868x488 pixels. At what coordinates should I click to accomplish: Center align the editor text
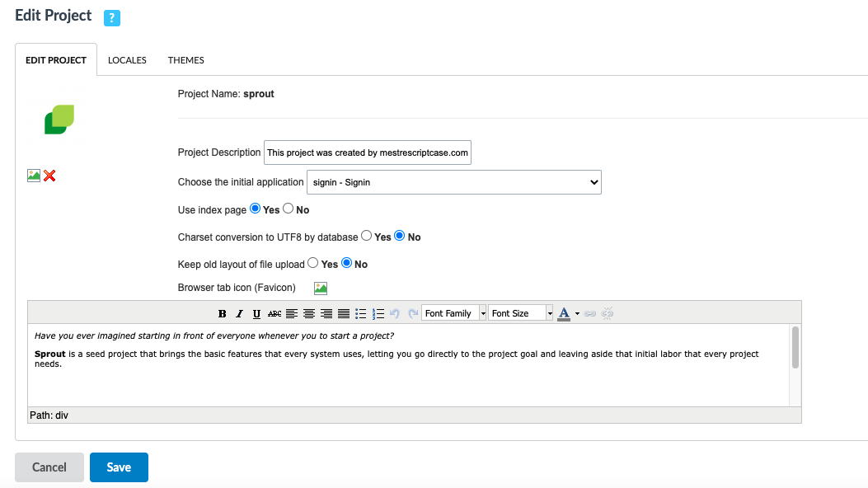click(x=309, y=314)
